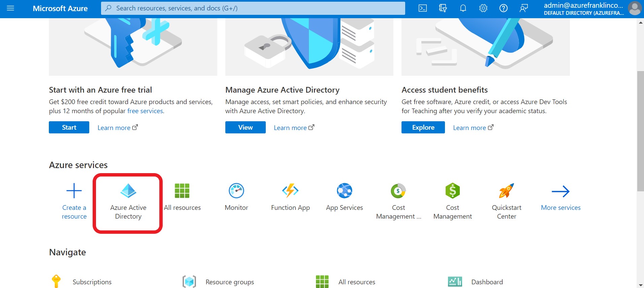Open the Dashboard link under Navigate
The image size is (644, 288).
(x=487, y=282)
